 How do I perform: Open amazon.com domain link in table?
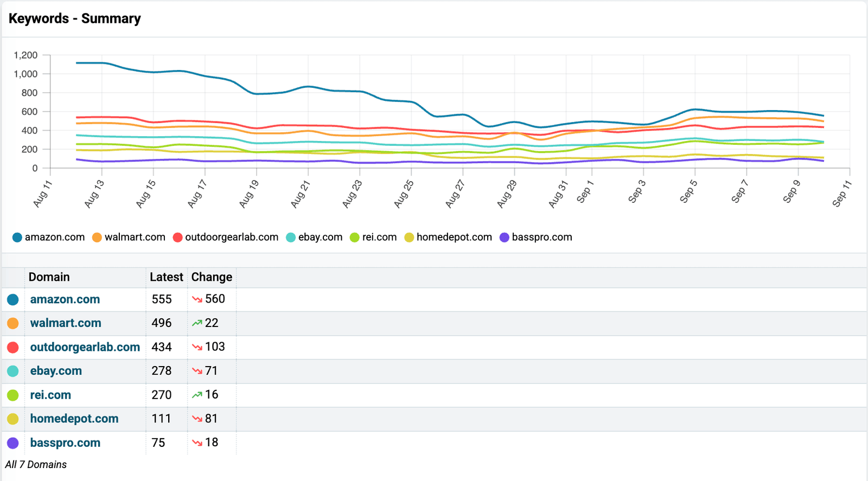click(65, 299)
